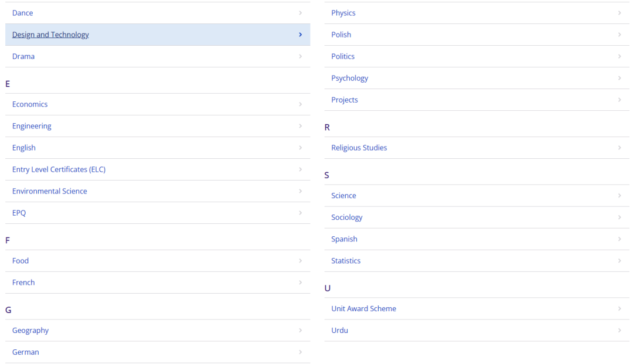Open the Sociology subject page

coord(347,217)
